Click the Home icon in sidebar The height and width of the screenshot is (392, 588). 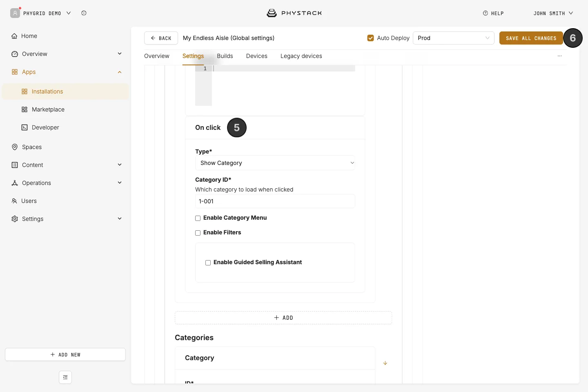(14, 36)
